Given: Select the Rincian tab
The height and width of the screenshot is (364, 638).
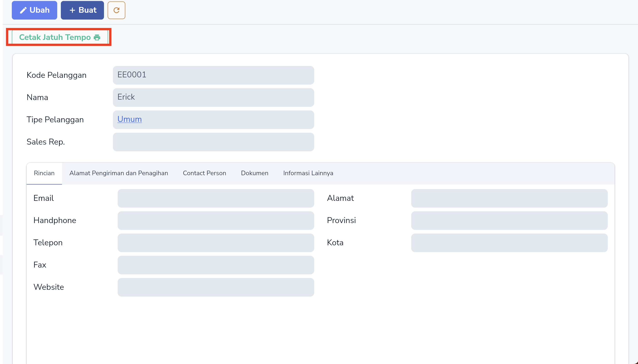Looking at the screenshot, I should [44, 173].
